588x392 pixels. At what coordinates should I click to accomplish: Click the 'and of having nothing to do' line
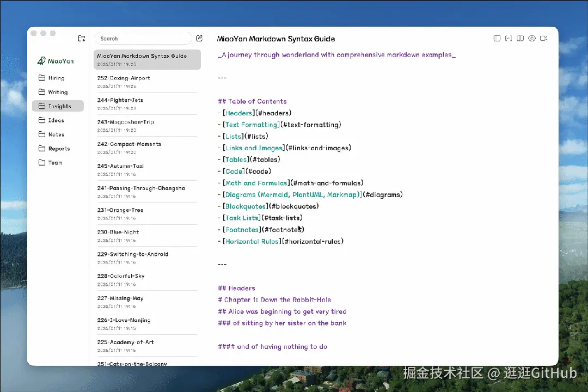[x=272, y=346]
